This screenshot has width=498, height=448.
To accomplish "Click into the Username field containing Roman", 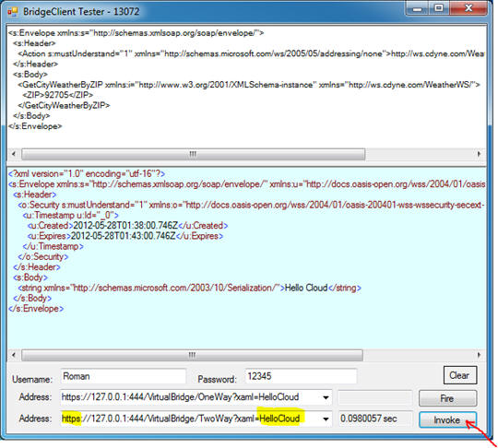I will tap(124, 377).
